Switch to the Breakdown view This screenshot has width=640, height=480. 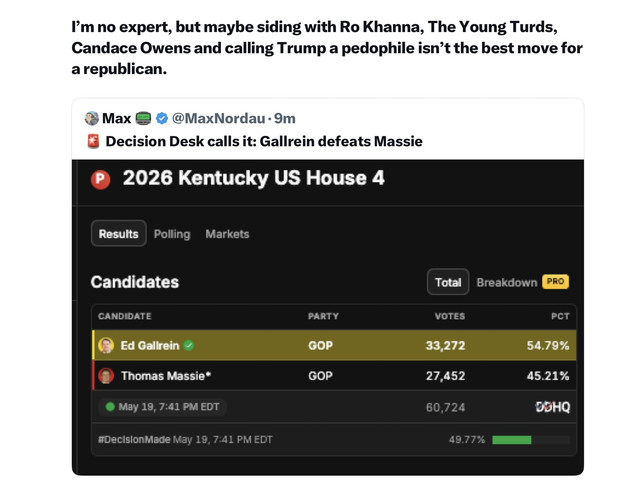507,282
